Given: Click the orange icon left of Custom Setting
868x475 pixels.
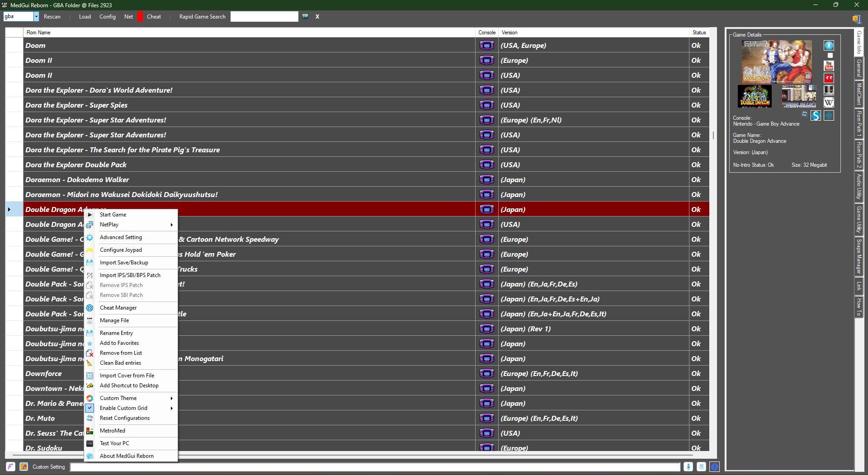Looking at the screenshot, I should click(24, 466).
